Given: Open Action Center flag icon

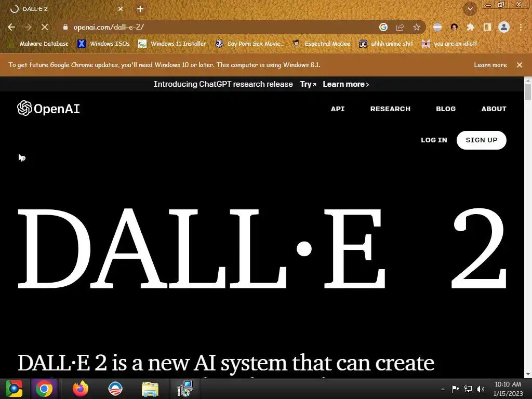Looking at the screenshot, I should (455, 389).
